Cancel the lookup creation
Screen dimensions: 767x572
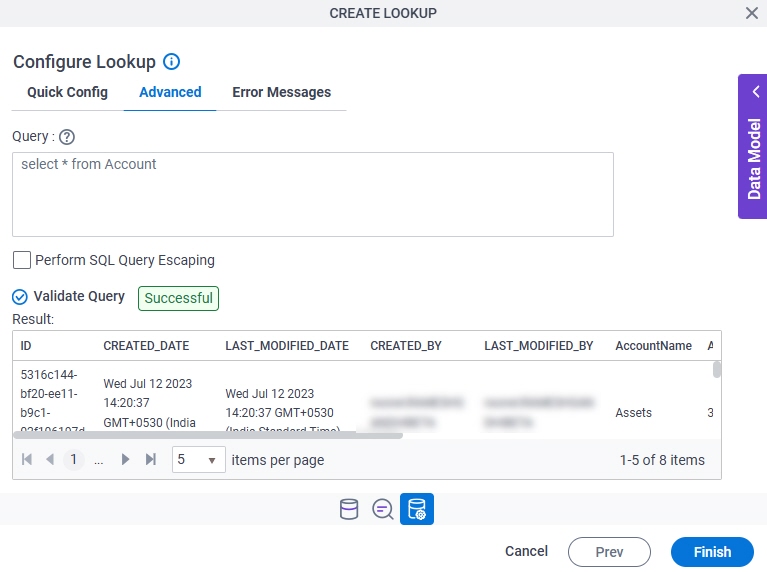pos(526,551)
